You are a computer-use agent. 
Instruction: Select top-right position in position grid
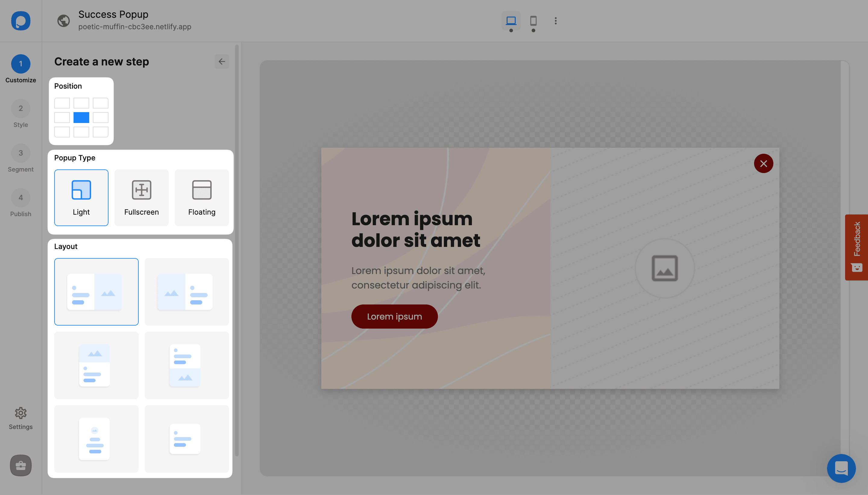[100, 102]
